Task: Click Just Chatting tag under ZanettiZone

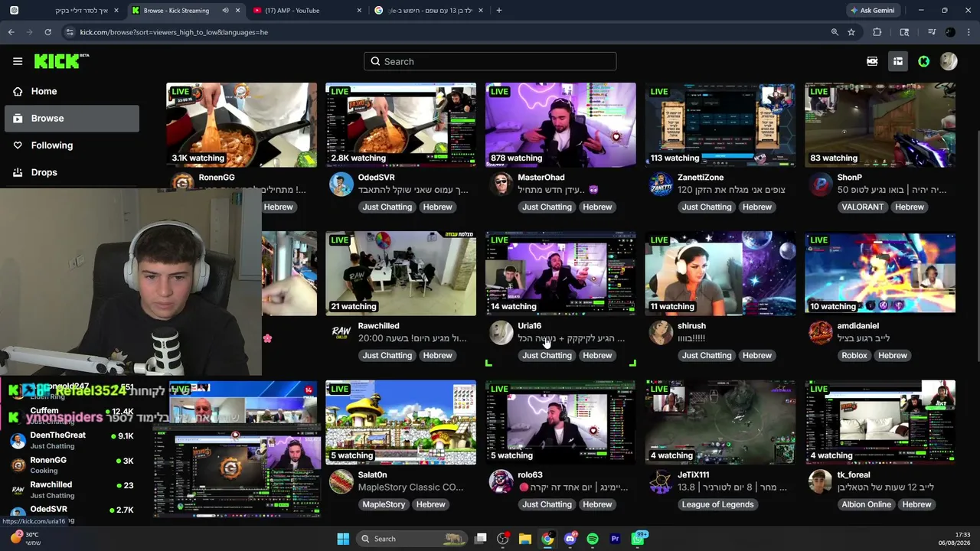Action: 707,207
